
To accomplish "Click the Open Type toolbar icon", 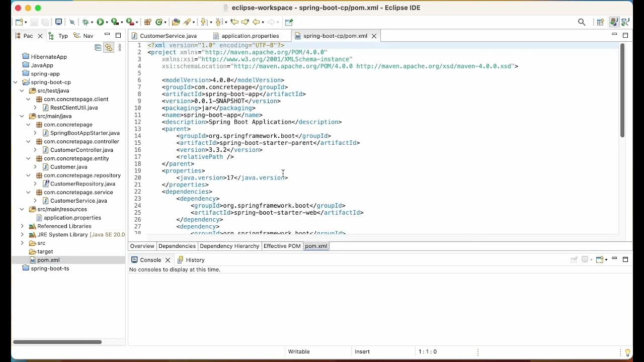I will pos(176,22).
